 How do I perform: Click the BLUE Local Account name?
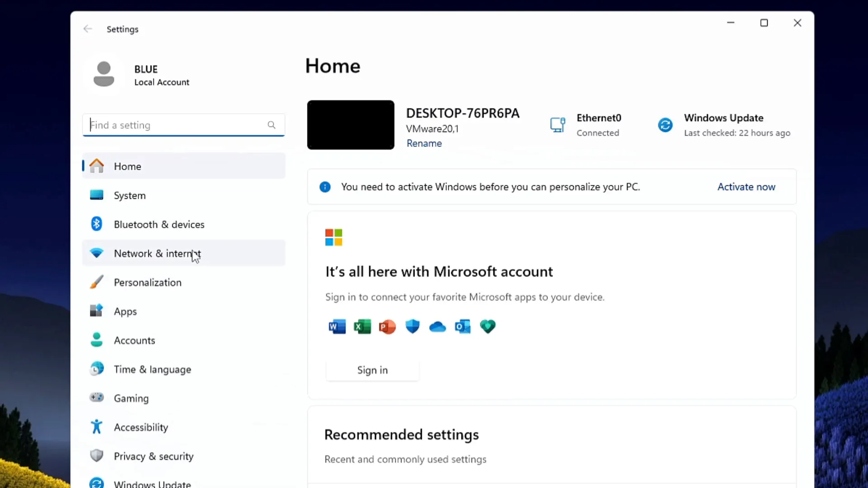coord(161,75)
